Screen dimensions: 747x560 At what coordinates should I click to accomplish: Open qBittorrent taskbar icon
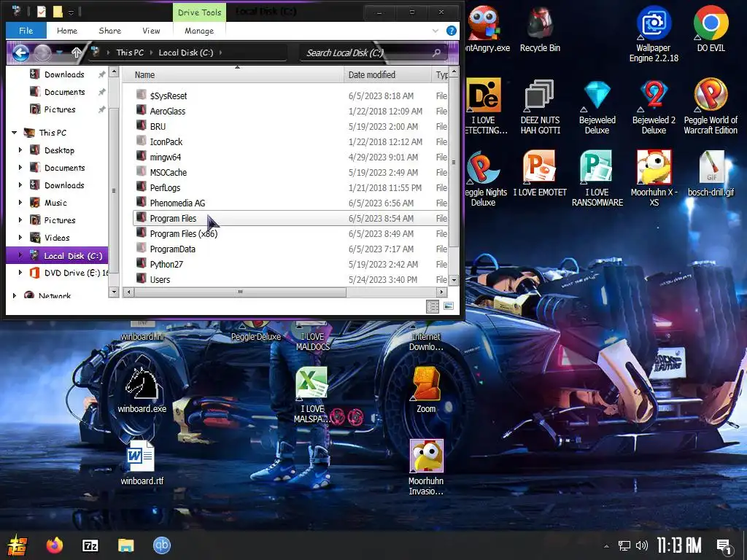pyautogui.click(x=161, y=545)
